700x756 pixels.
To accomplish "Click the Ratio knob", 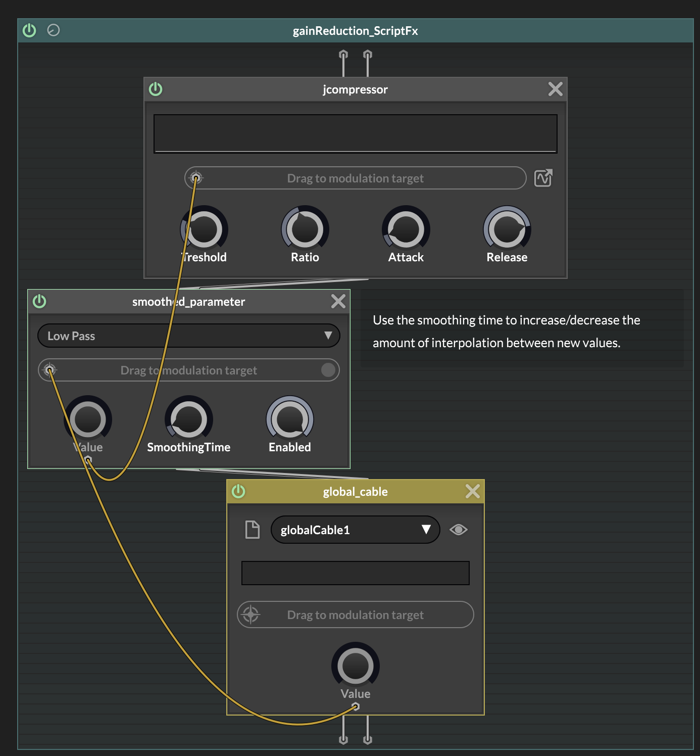I will tap(305, 229).
